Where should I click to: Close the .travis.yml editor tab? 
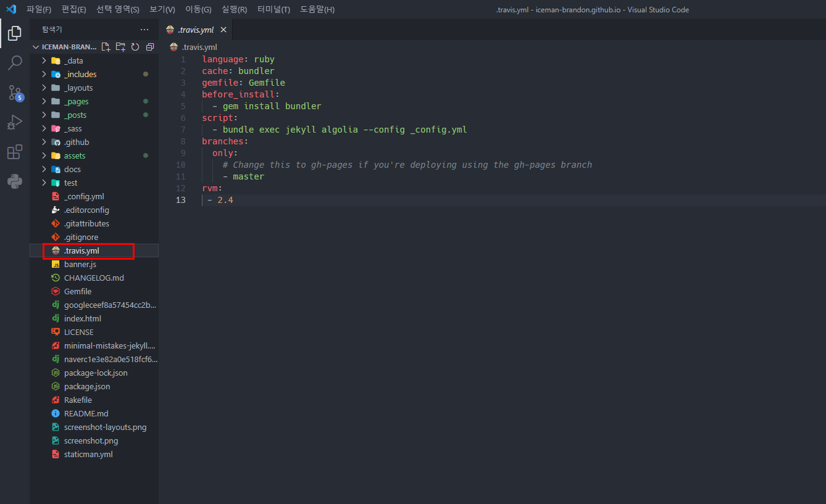point(223,30)
